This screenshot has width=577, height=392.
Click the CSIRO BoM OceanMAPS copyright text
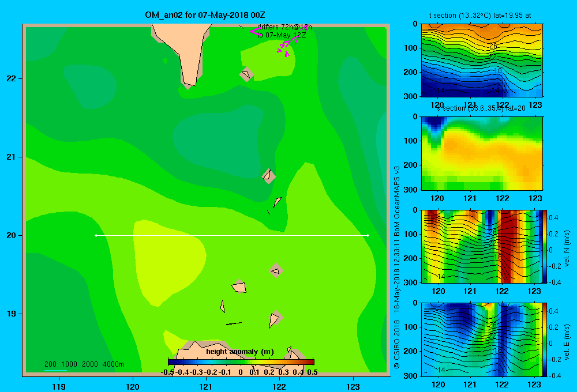pos(397,267)
